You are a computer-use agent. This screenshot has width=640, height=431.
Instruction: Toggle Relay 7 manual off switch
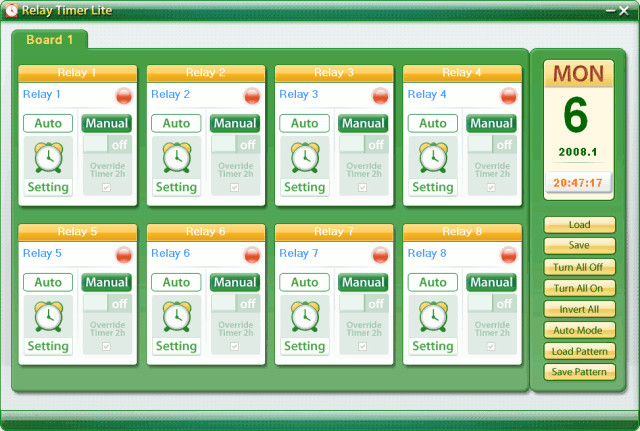(x=364, y=303)
